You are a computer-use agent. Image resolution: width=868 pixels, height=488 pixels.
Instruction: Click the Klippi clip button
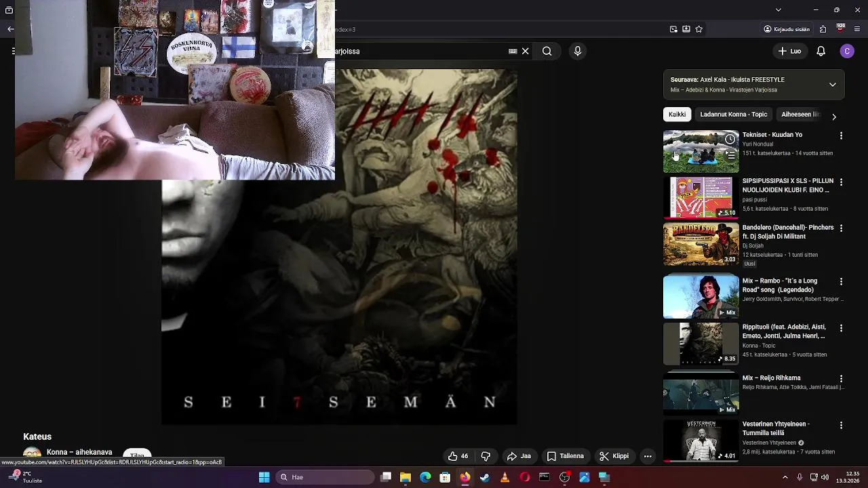[x=614, y=456]
